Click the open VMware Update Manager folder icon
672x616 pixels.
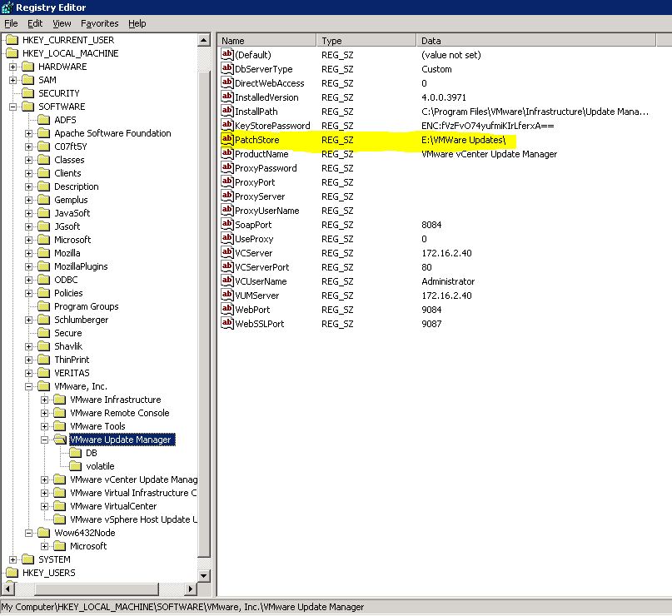click(x=60, y=440)
